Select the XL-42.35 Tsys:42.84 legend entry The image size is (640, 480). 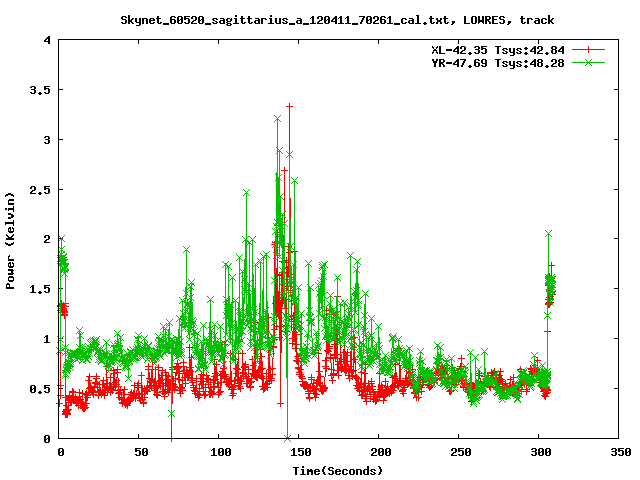pyautogui.click(x=498, y=50)
